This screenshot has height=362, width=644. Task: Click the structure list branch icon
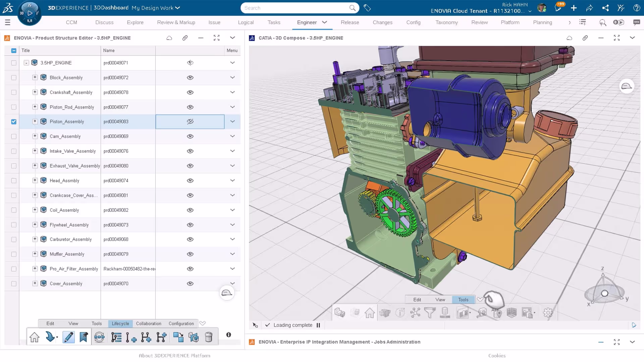(116, 337)
